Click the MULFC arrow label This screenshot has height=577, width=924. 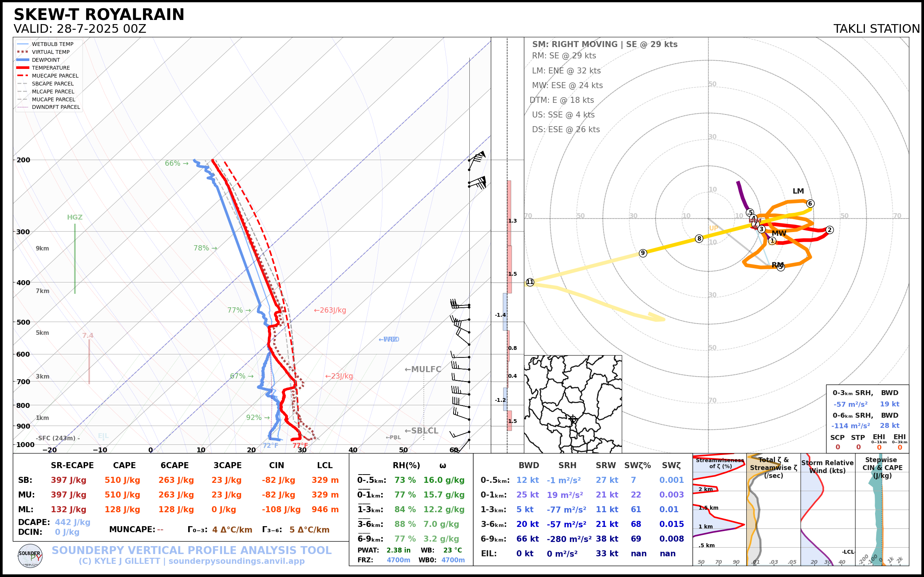tap(423, 369)
